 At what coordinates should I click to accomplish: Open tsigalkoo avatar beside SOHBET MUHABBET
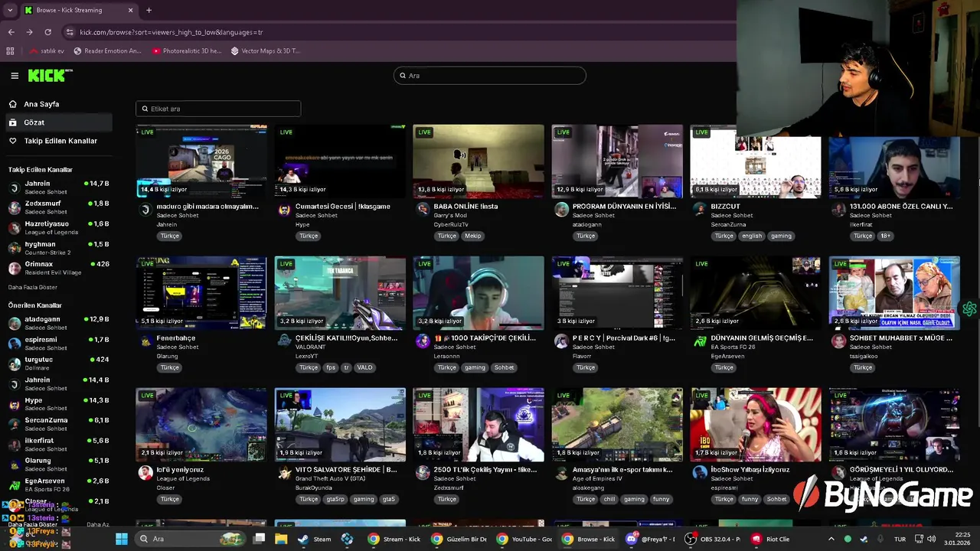click(x=838, y=341)
